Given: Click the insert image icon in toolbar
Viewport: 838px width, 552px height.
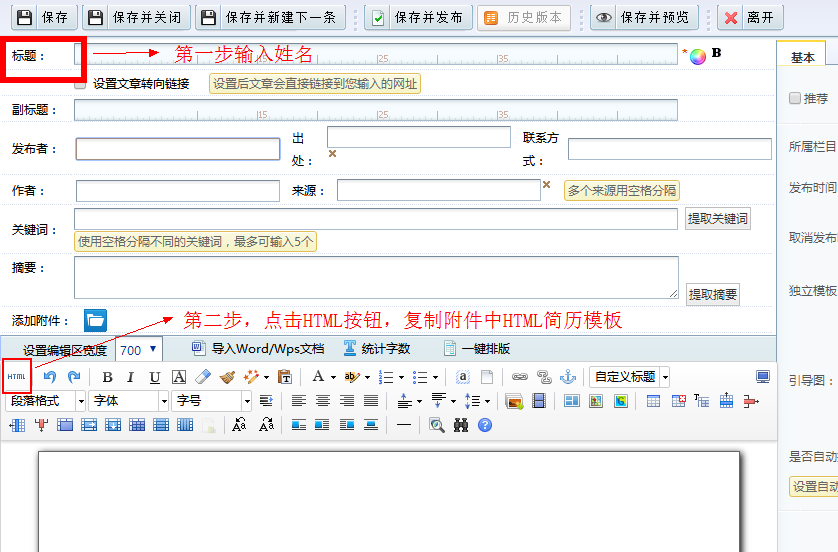Looking at the screenshot, I should [x=515, y=401].
